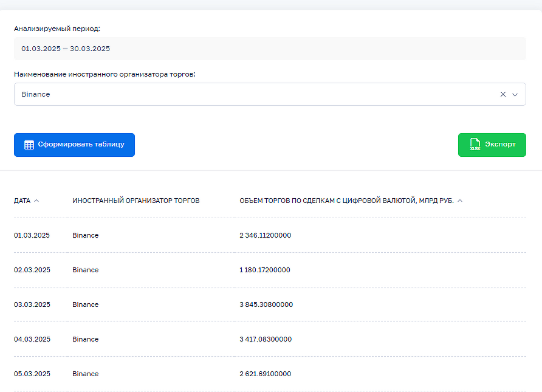Screen dimensions: 542x392
Task: Click the sort arrow next to ОБЪЕМ ТОРГОВ header
Action: [x=460, y=201]
